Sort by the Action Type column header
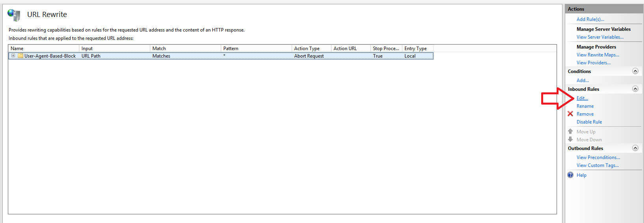 click(x=312, y=48)
